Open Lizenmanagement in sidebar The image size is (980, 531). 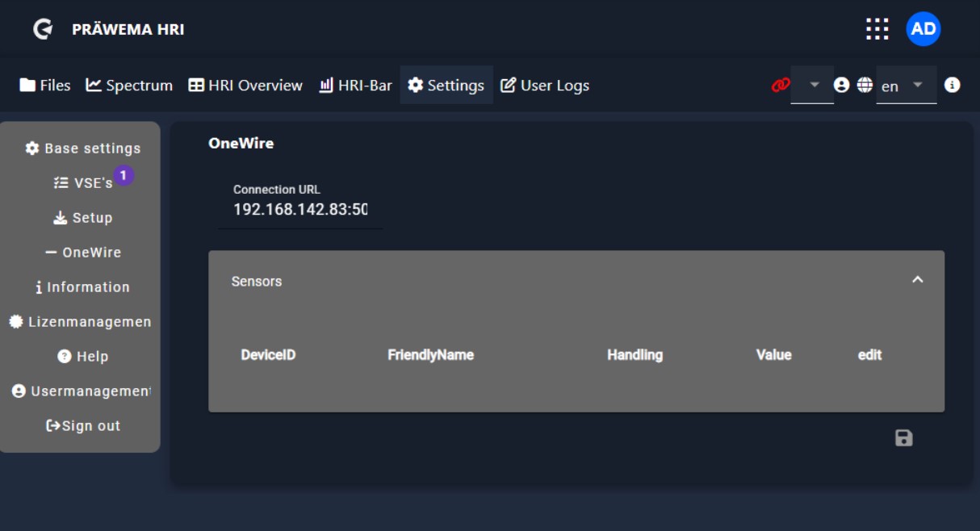(81, 322)
